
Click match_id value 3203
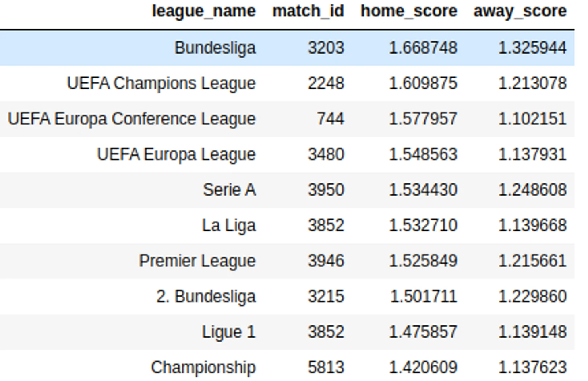(x=326, y=48)
